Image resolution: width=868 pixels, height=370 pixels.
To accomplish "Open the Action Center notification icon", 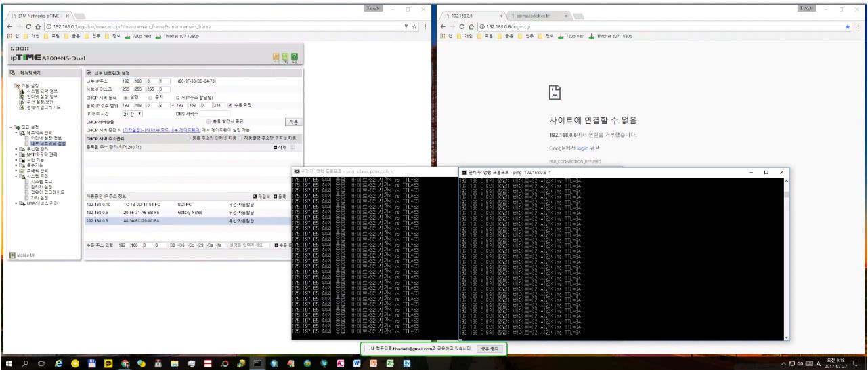I will tap(857, 363).
